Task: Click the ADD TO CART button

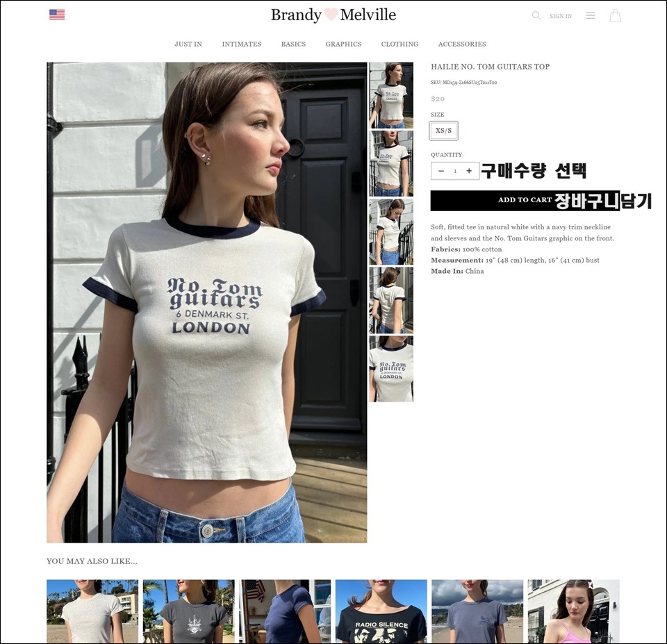Action: coord(525,200)
